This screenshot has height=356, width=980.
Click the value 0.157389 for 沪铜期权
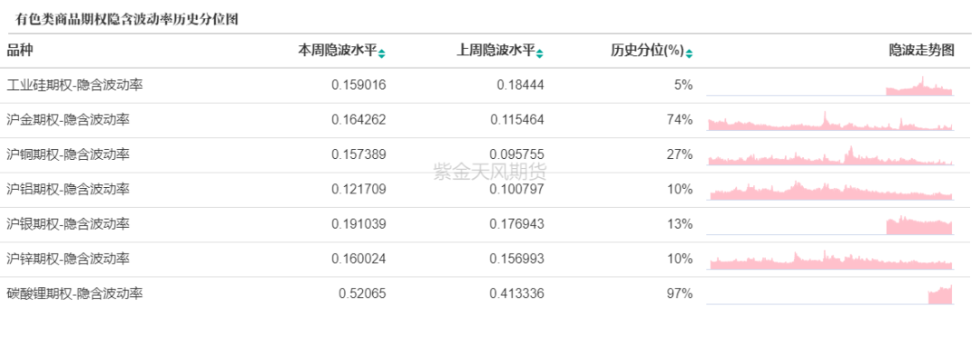[358, 154]
